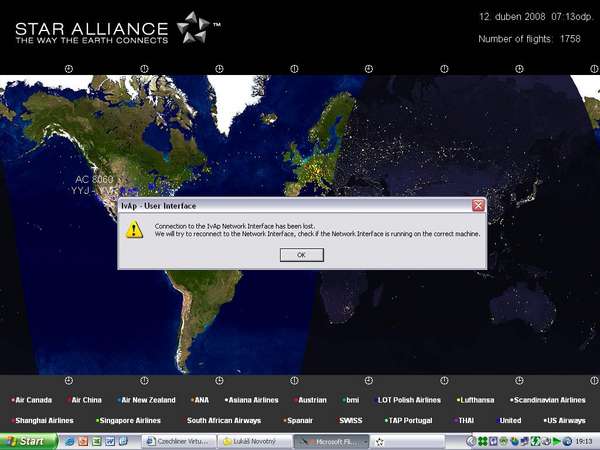This screenshot has height=450, width=600.
Task: Select LOT Polish Airlines in the legend
Action: [x=408, y=400]
